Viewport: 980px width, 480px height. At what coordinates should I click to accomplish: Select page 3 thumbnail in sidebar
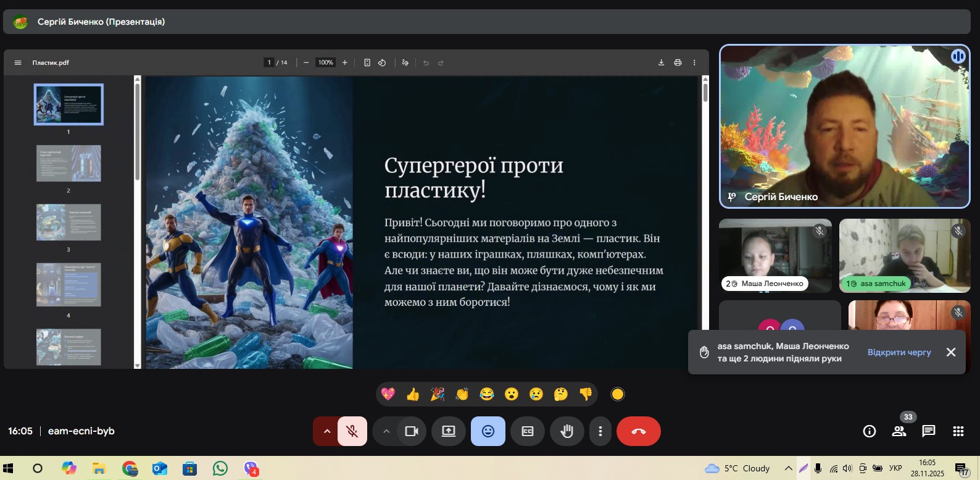pos(69,222)
